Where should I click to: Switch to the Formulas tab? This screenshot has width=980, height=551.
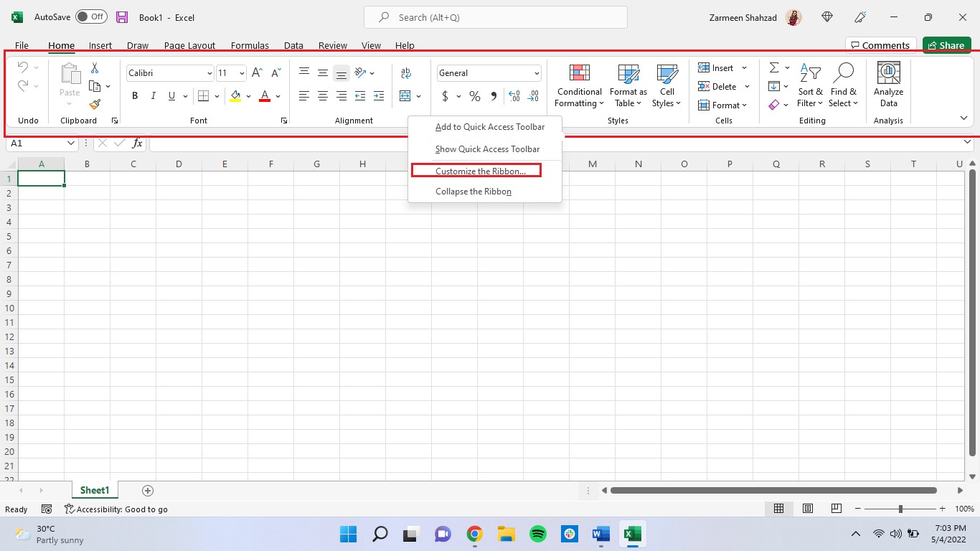click(x=250, y=45)
